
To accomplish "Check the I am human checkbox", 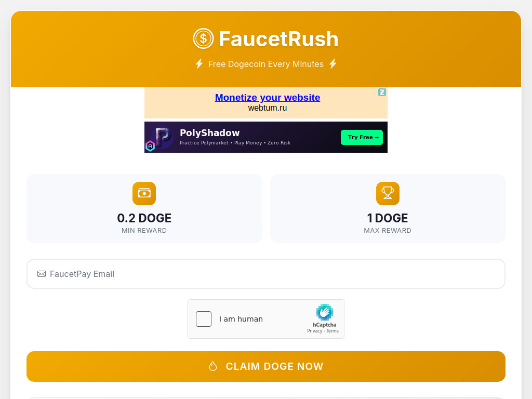I will point(203,319).
